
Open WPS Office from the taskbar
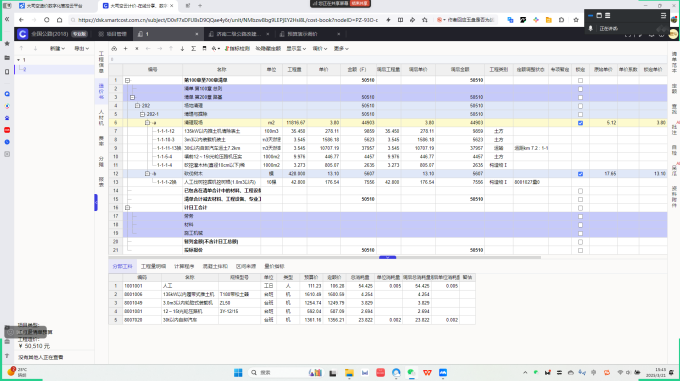(427, 373)
